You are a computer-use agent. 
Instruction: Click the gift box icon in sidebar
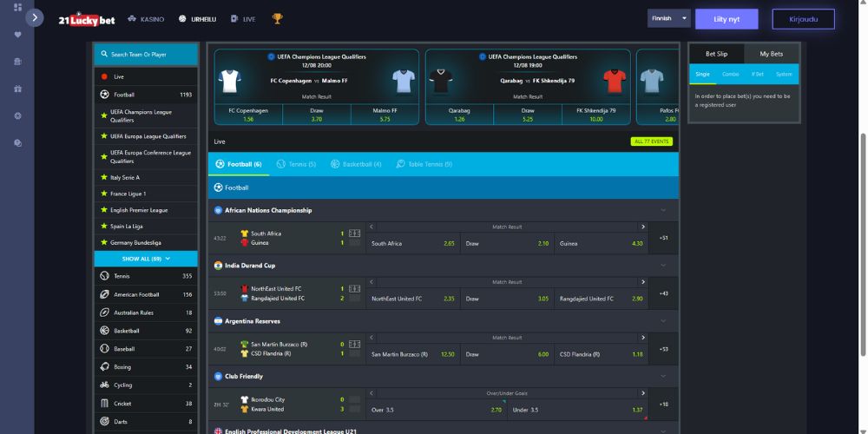click(17, 89)
